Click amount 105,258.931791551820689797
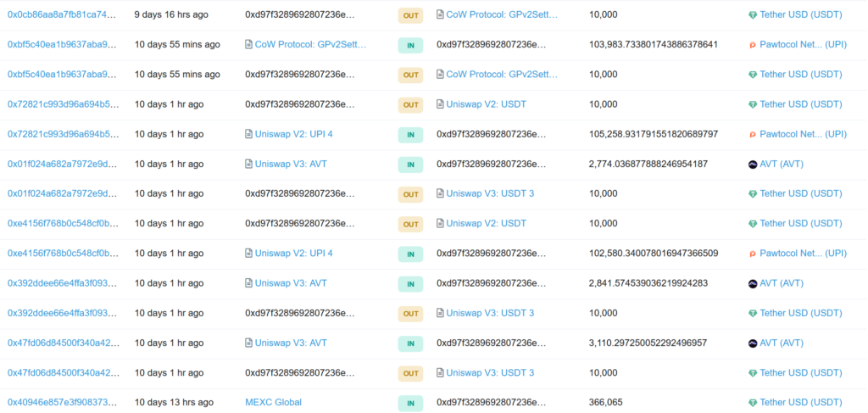Screen dimensions: 868x413 [x=654, y=135]
